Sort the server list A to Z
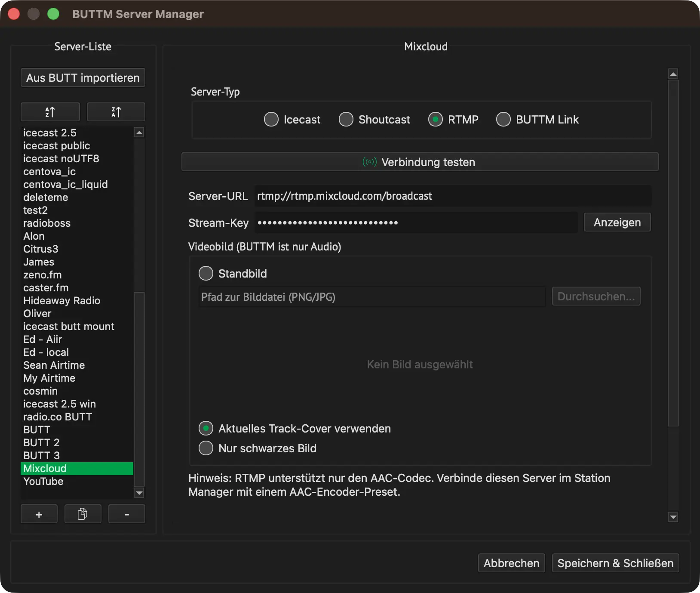The height and width of the screenshot is (593, 700). click(x=50, y=112)
